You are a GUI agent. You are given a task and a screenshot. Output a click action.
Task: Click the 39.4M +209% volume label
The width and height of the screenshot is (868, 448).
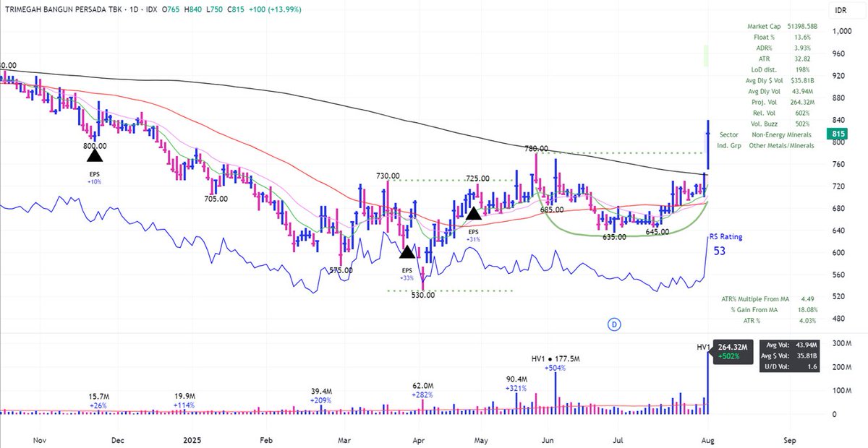(321, 395)
